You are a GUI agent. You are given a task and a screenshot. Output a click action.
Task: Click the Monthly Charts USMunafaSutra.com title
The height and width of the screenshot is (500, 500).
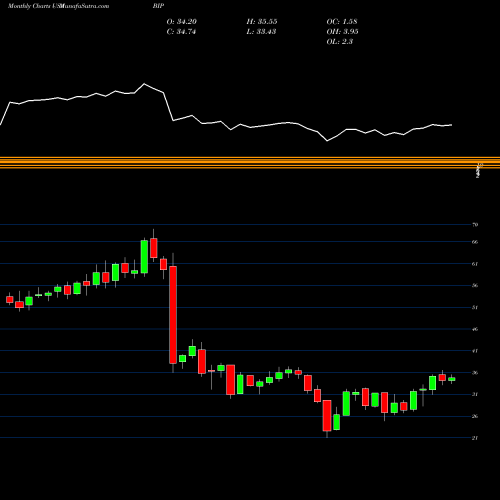58,6
